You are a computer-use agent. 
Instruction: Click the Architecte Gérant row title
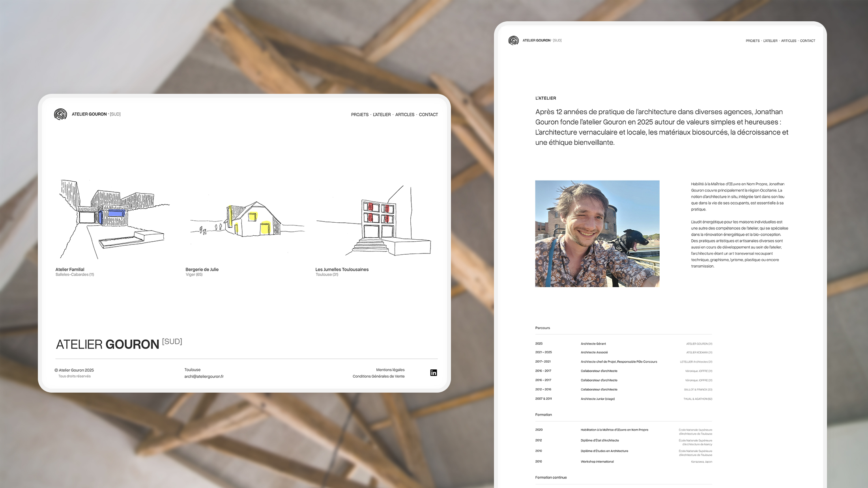tap(593, 344)
